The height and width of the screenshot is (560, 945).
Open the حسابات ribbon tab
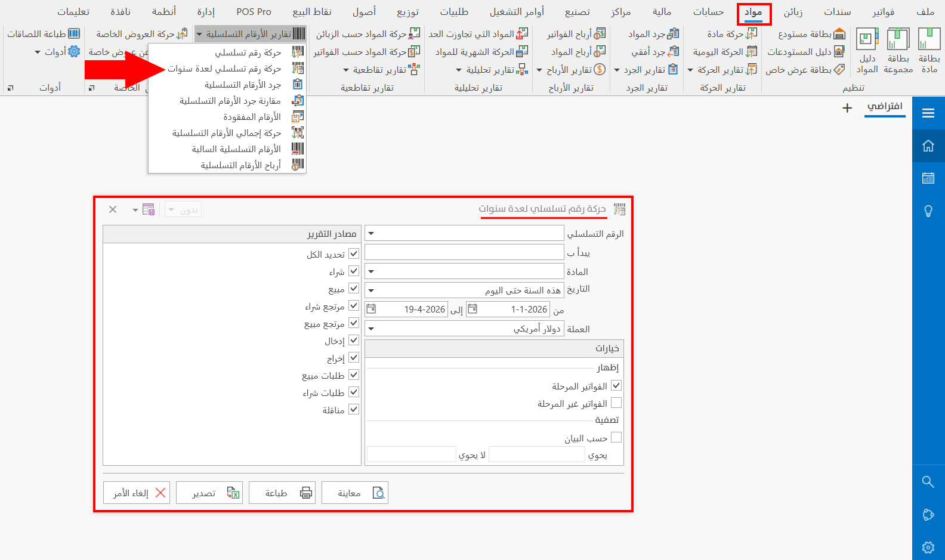(708, 13)
